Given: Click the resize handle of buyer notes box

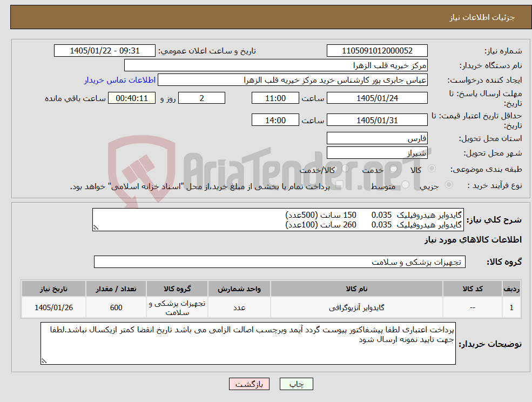Looking at the screenshot, I should 44,361.
